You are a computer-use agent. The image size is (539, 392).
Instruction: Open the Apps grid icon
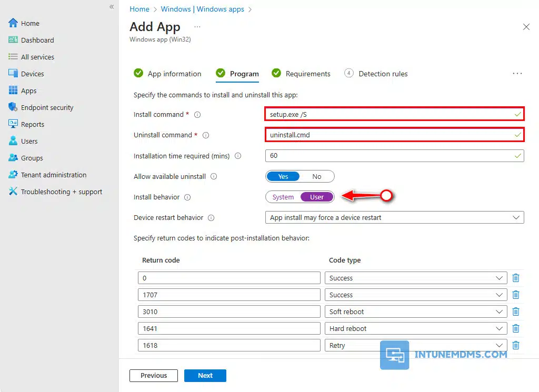click(13, 91)
